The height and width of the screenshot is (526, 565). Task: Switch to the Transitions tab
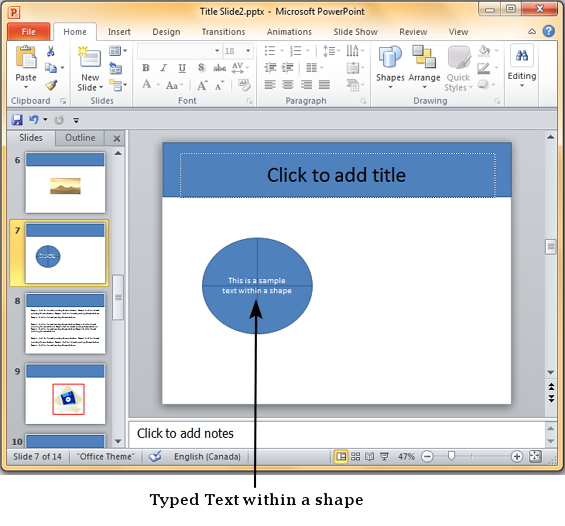(x=223, y=32)
